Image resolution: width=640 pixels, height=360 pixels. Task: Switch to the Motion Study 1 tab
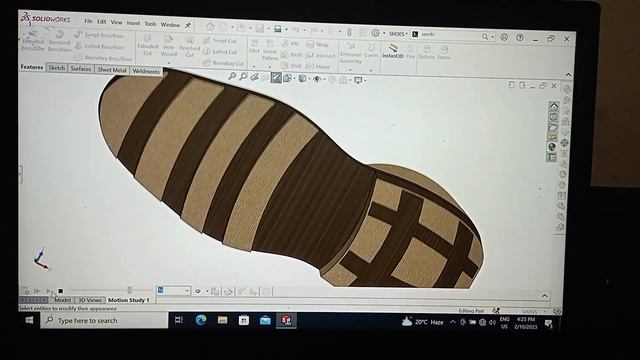pos(129,300)
